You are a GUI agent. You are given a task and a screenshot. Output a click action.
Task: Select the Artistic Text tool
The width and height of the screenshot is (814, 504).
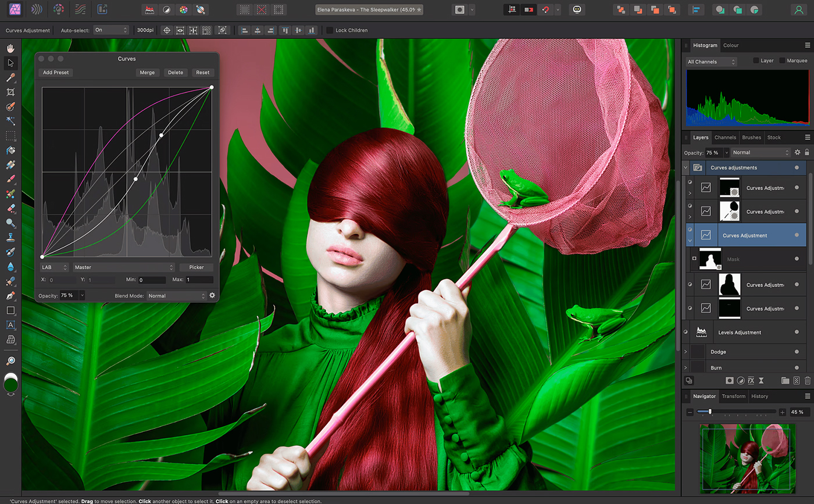click(10, 325)
